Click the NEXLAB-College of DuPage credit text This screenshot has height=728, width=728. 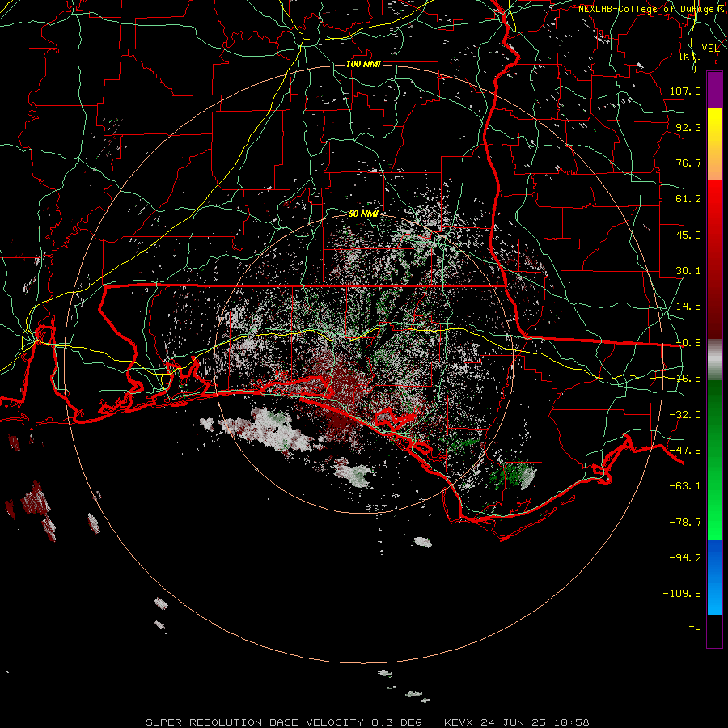(650, 9)
